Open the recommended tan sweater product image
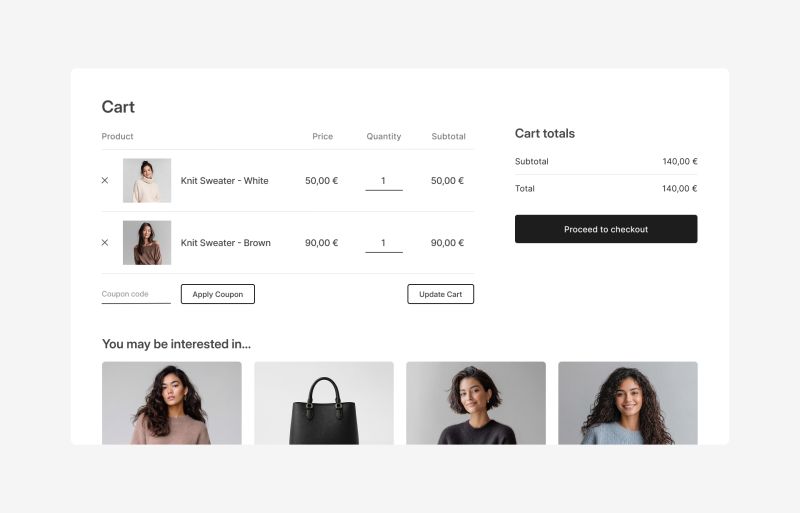800x513 pixels. (x=172, y=403)
